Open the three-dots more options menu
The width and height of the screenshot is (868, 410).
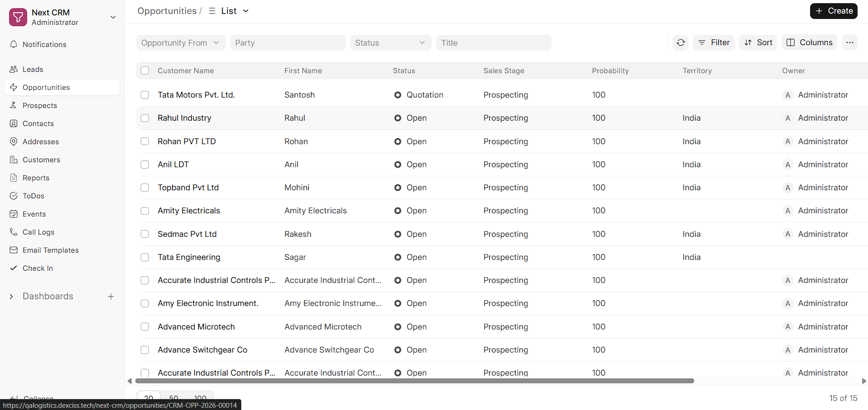click(x=849, y=42)
